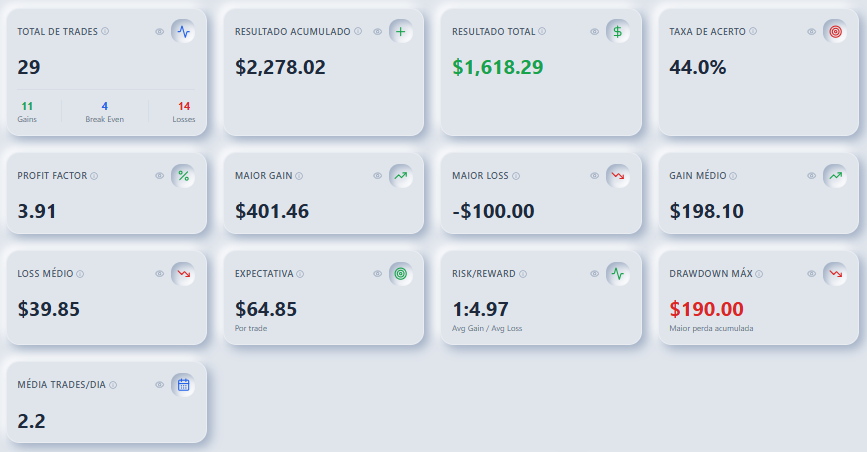This screenshot has width=867, height=452.
Task: Click info icon beside Resultado Acumulado label
Action: click(x=358, y=32)
